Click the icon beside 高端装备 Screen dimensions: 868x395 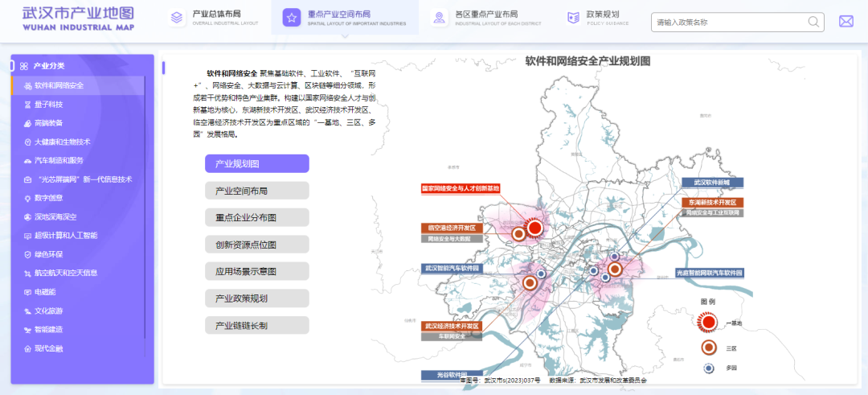click(27, 124)
